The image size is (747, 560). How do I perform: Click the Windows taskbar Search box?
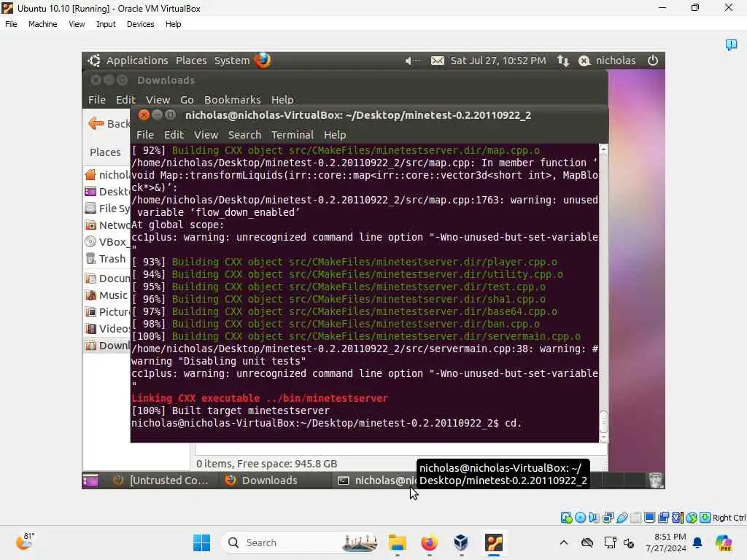(x=301, y=542)
